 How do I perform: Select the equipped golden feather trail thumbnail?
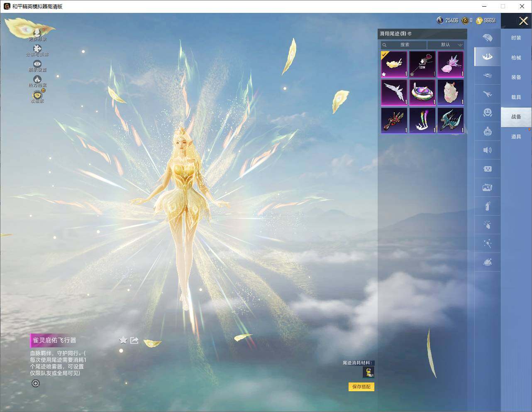coord(394,64)
